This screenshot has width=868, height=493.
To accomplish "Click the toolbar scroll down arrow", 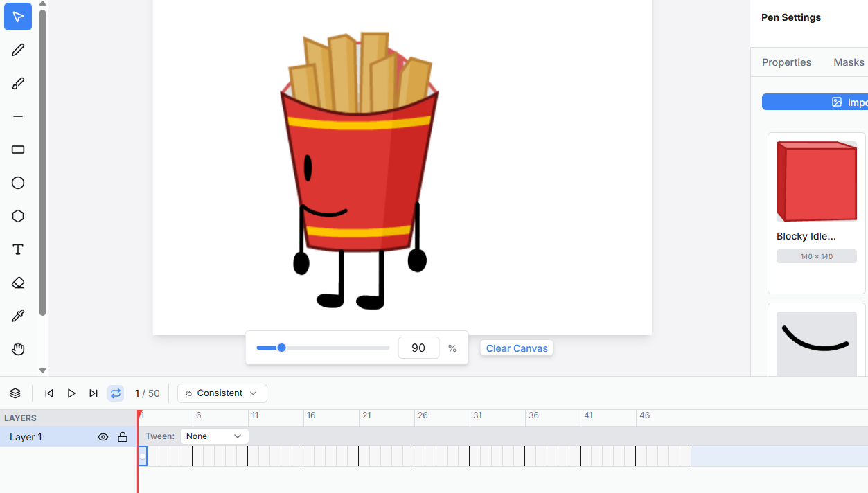I will tap(42, 371).
